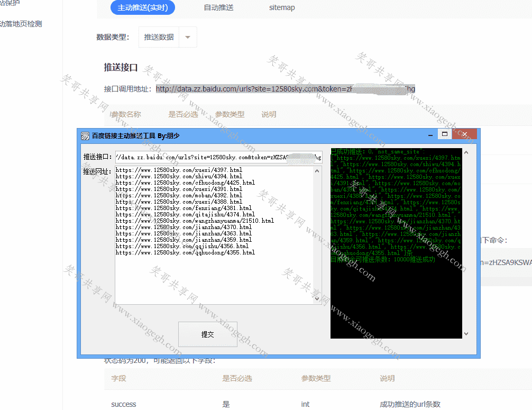Expand the 推送数据 data type dropdown arrow
This screenshot has height=410, width=532.
click(188, 37)
